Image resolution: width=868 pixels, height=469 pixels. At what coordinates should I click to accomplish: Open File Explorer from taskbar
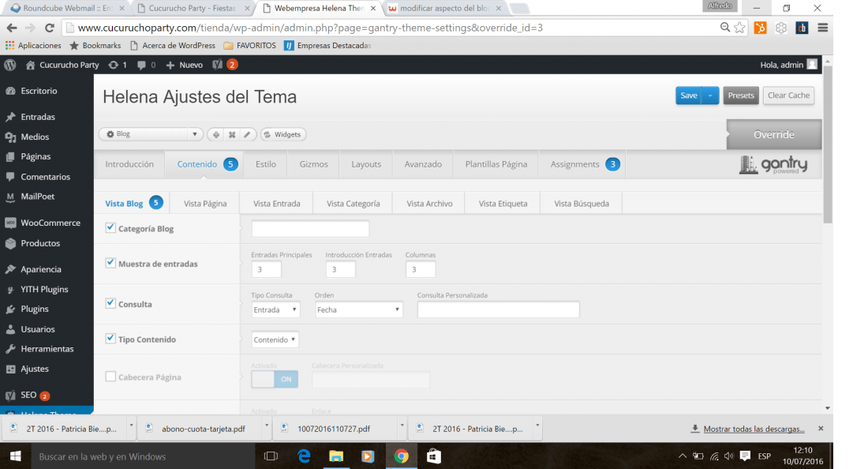336,456
